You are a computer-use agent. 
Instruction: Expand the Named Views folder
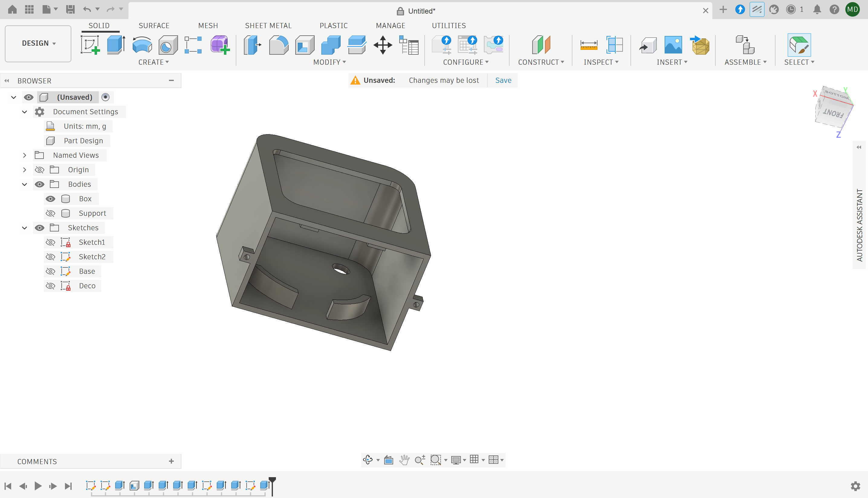[x=24, y=155]
